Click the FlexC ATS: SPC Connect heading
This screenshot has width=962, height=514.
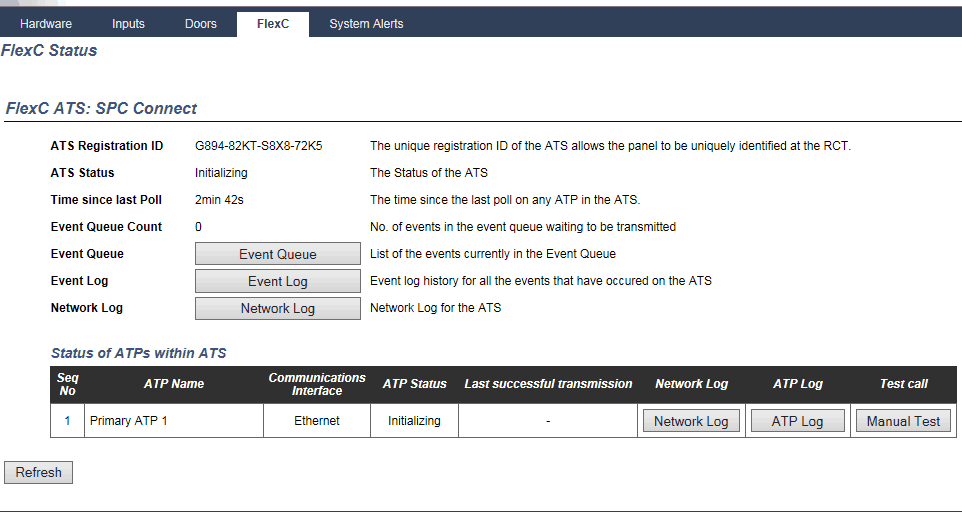tap(102, 108)
